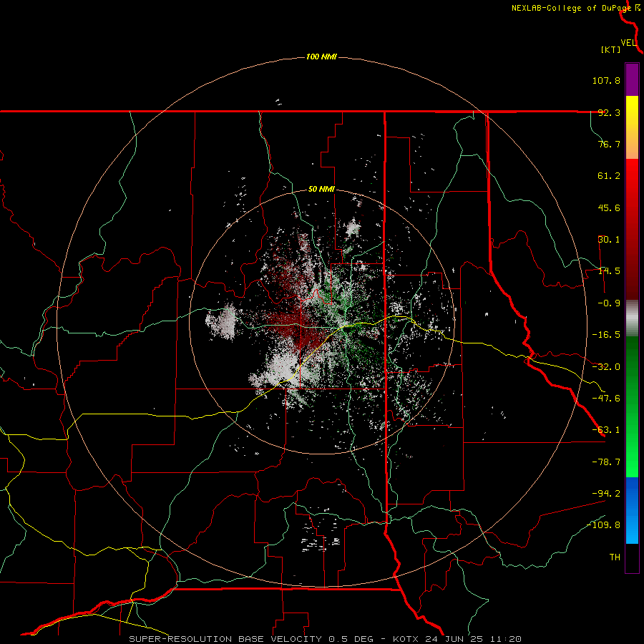Click the 61.2 velocity scale label
The width and height of the screenshot is (644, 644).
pyautogui.click(x=609, y=176)
